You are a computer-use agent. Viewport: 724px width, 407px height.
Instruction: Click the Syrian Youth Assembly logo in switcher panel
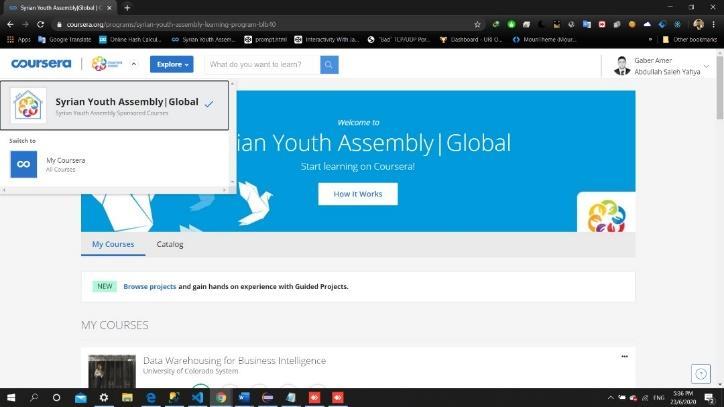pos(28,105)
